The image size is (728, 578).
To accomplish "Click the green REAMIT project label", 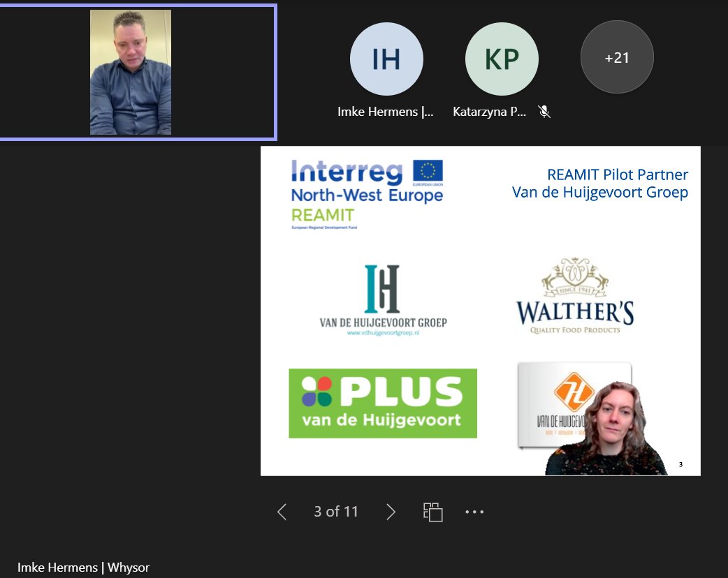I will click(323, 215).
